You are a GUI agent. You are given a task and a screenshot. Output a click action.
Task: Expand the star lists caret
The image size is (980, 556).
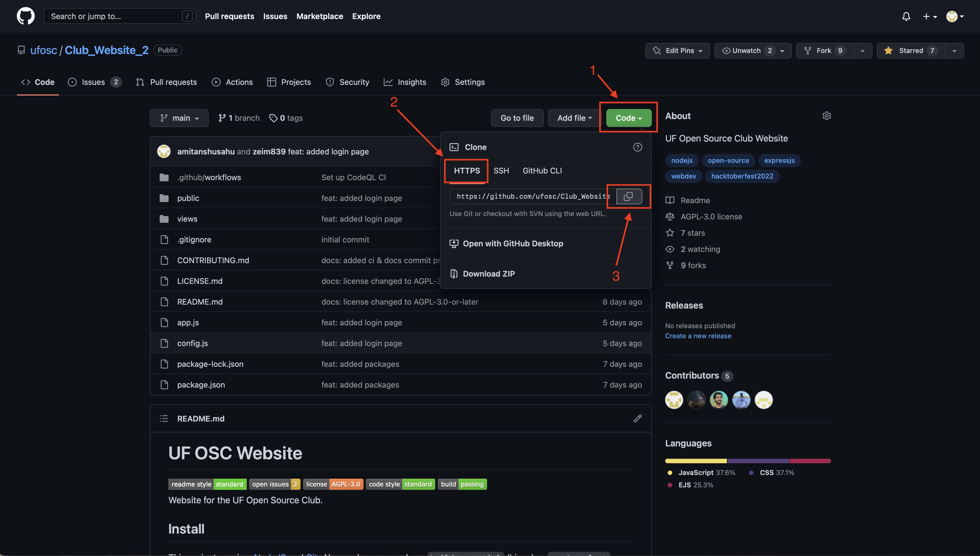(955, 50)
